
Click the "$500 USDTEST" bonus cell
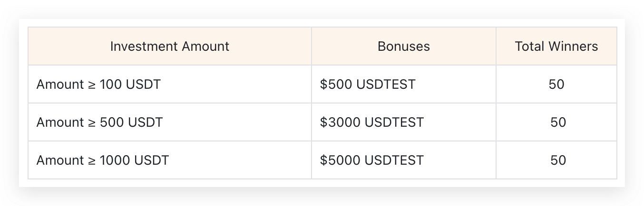coord(368,84)
